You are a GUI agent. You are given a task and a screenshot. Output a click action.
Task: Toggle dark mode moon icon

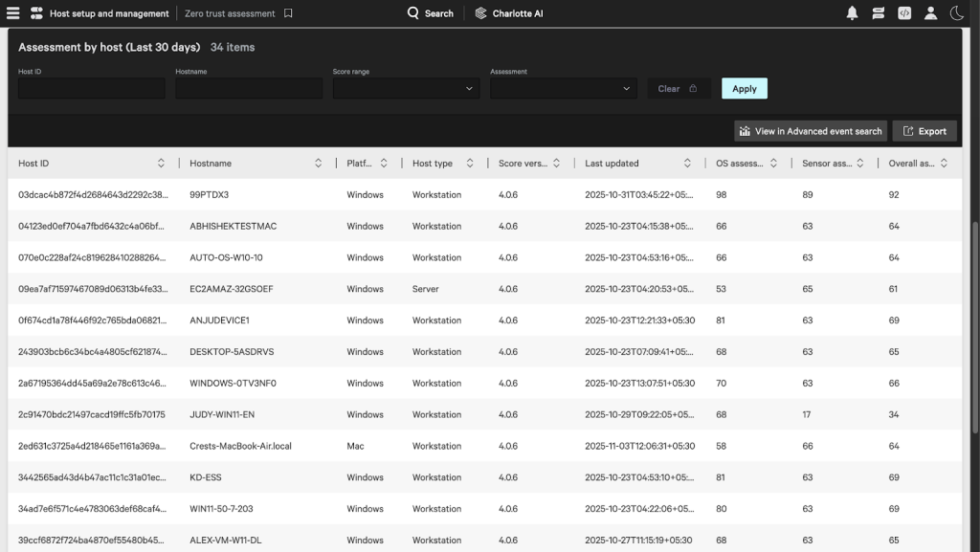[957, 13]
